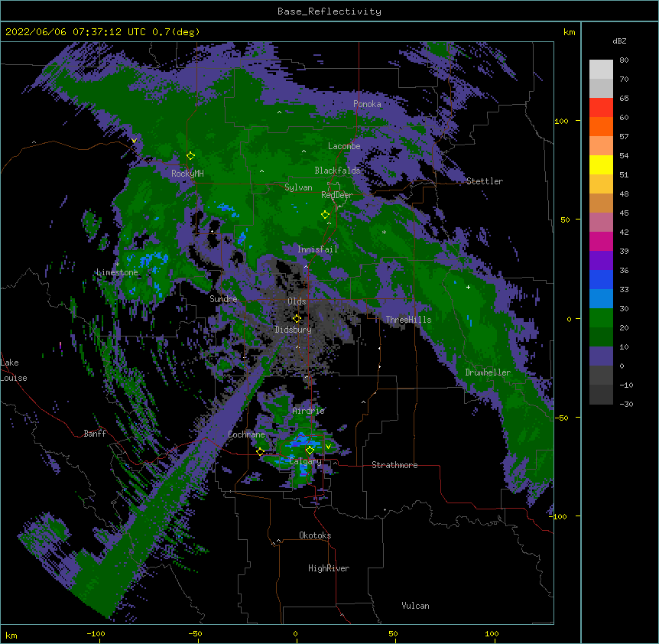Click the yellow diamond marker between Olds and Didsbury

pyautogui.click(x=297, y=319)
